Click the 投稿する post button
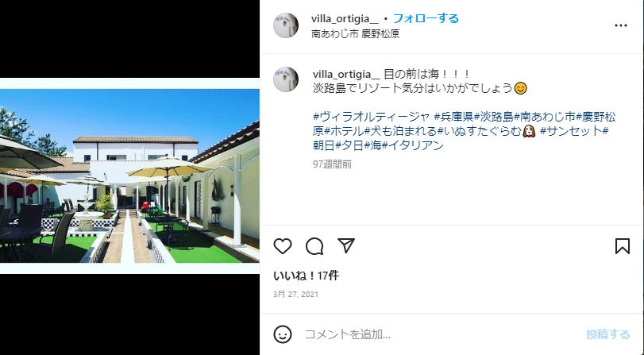 click(607, 334)
